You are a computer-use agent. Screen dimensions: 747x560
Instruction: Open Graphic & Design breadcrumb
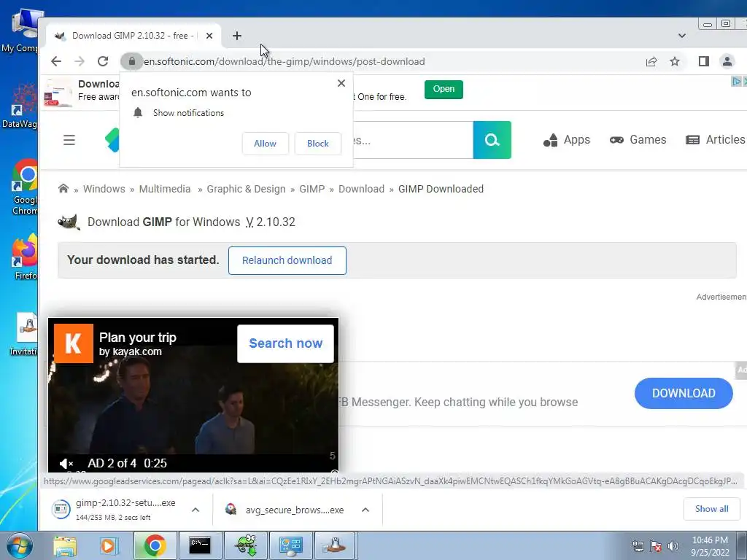pyautogui.click(x=246, y=189)
